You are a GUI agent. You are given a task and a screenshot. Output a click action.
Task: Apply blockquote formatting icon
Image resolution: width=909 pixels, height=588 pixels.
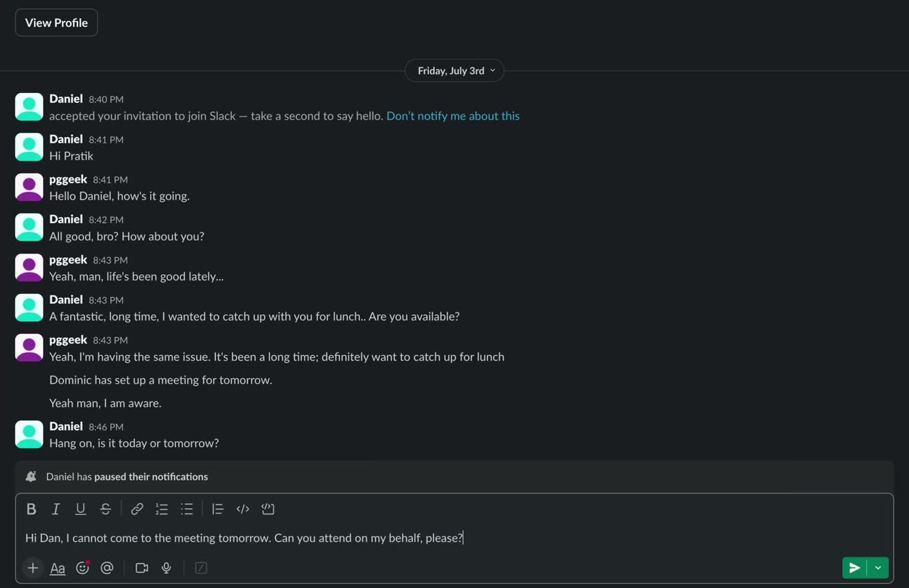[x=218, y=509]
